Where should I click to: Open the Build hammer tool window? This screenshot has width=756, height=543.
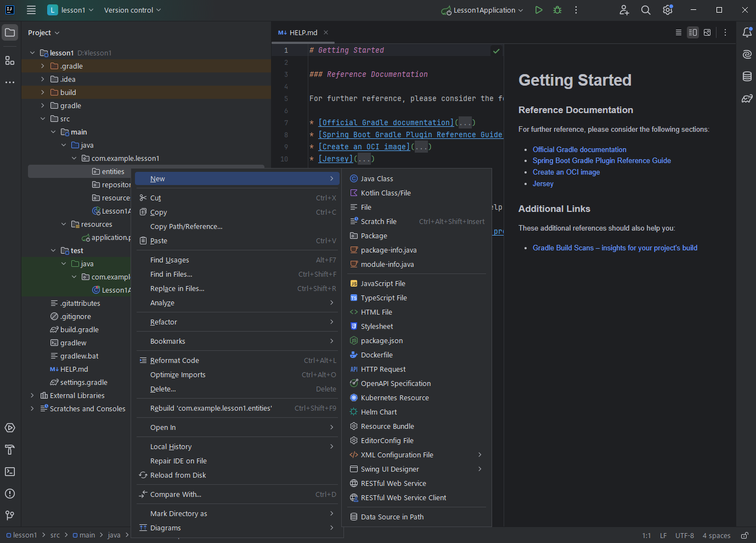tap(10, 450)
